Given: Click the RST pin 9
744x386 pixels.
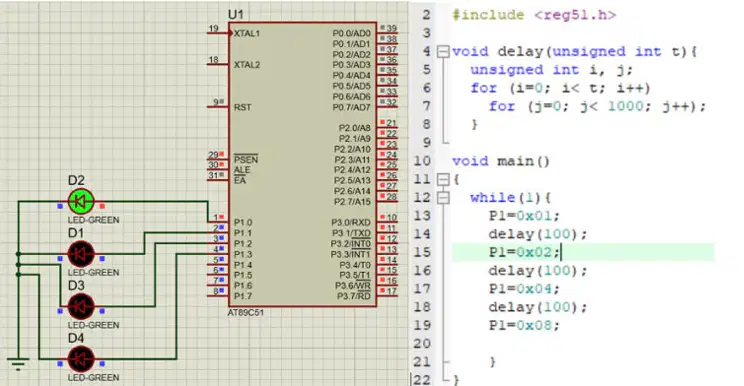Looking at the screenshot, I should click(218, 106).
